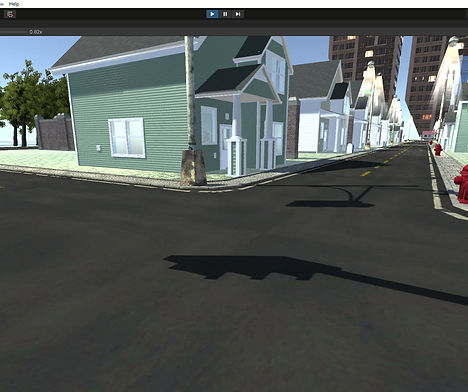Adjust the Game view scale slider
468x392 pixels.
13,32
